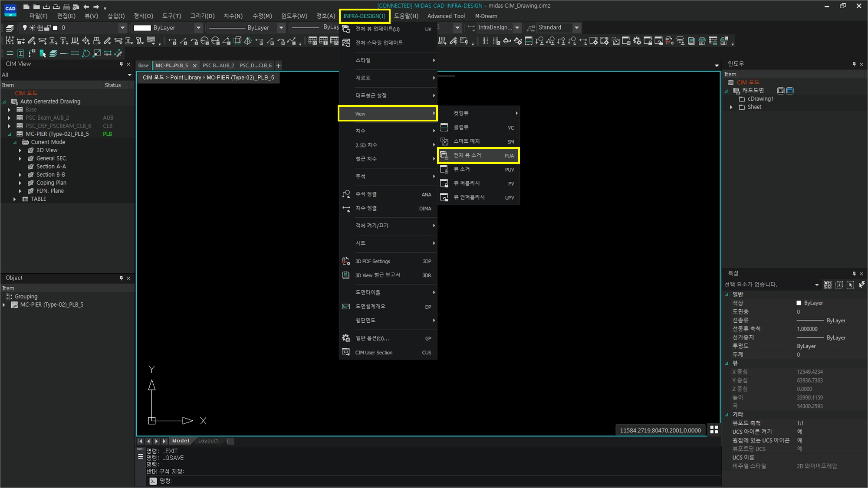Open the 파일(F) menu
The width and height of the screenshot is (868, 488).
pyautogui.click(x=38, y=16)
